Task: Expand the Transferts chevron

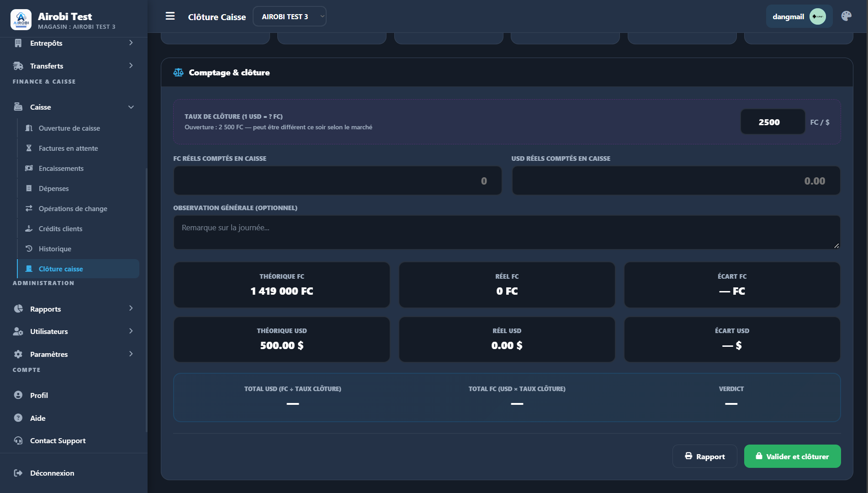Action: tap(131, 65)
